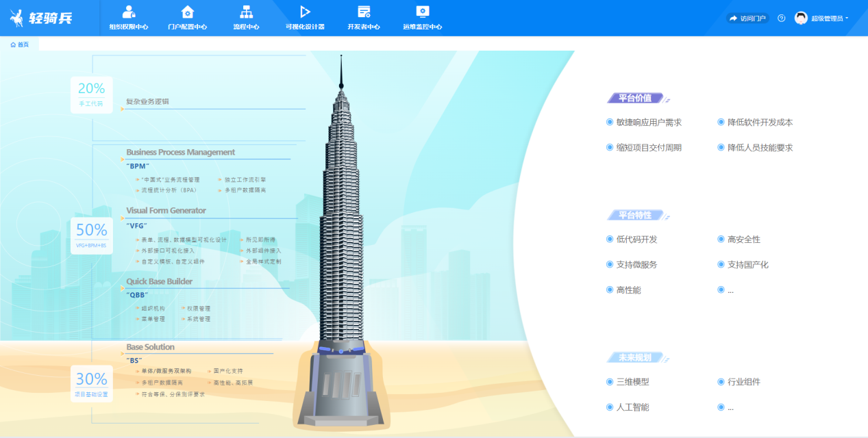Image resolution: width=868 pixels, height=438 pixels.
Task: Expand the 超级管理员 user dropdown
Action: pos(830,18)
